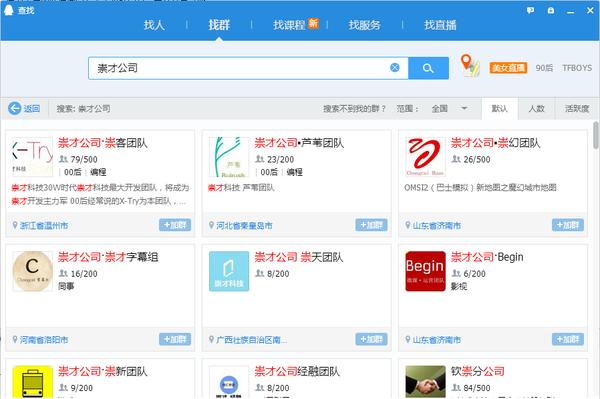Open 崇幻团队 red logo avatar

tap(425, 156)
